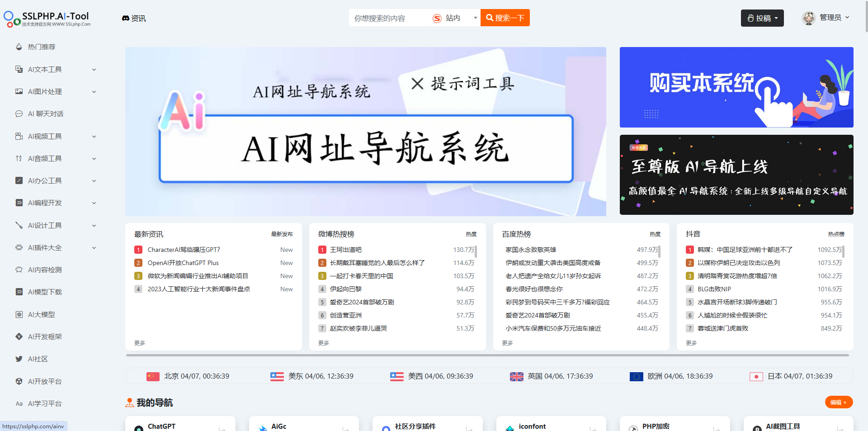868x431 pixels.
Task: Click 更多 under 百度热榜 panel
Action: (x=507, y=343)
